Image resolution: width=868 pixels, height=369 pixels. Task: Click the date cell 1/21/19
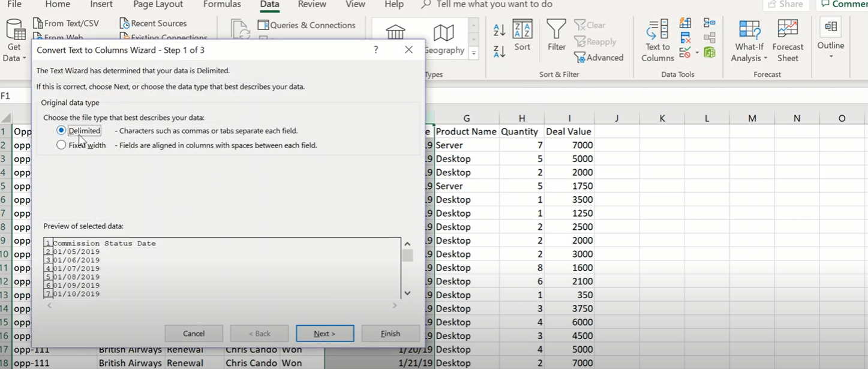pyautogui.click(x=379, y=363)
